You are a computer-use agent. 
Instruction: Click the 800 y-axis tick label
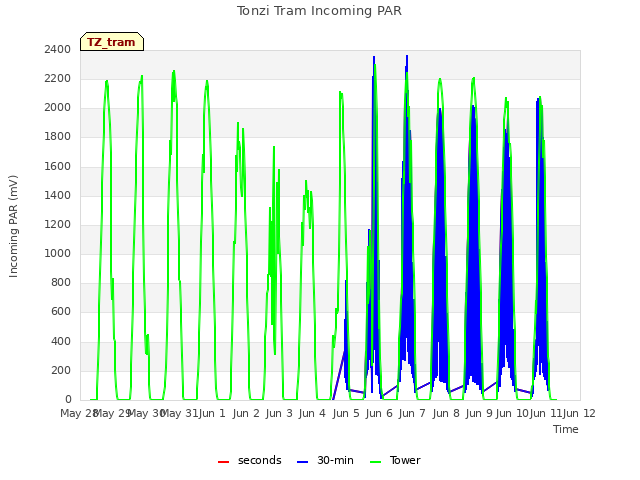[x=61, y=282]
